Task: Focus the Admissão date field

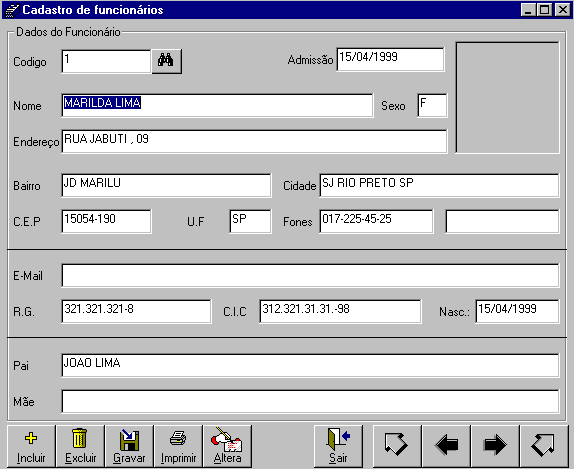Action: (391, 59)
